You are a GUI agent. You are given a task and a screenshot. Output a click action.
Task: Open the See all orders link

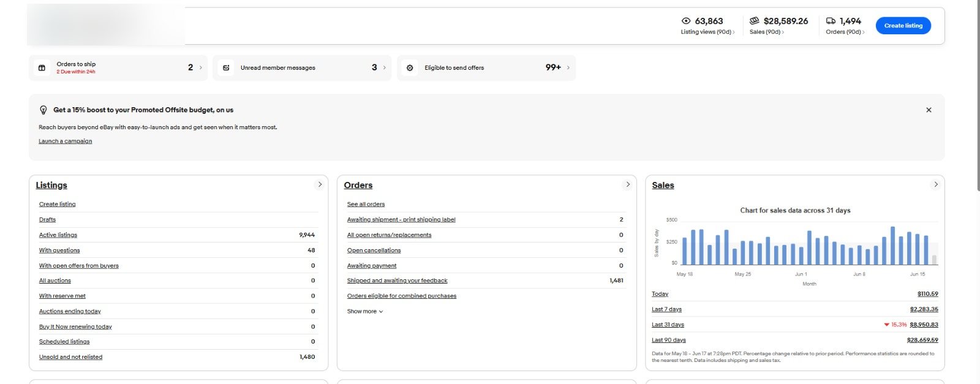[x=366, y=205]
